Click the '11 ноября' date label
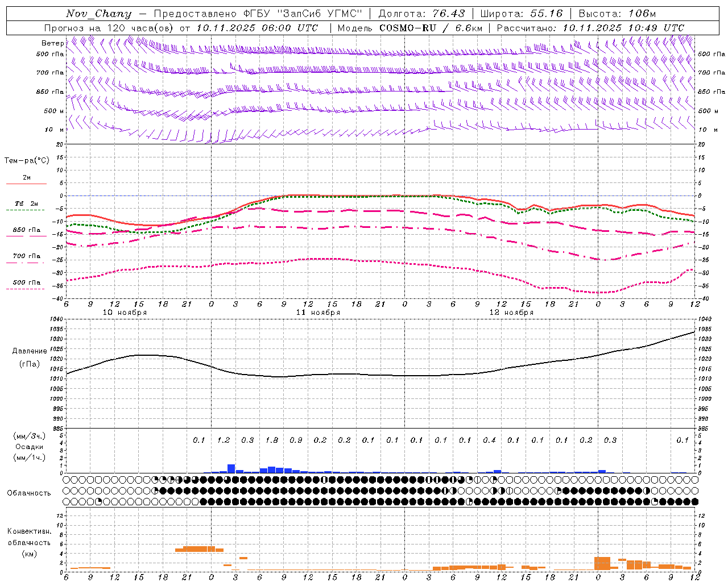 point(318,313)
